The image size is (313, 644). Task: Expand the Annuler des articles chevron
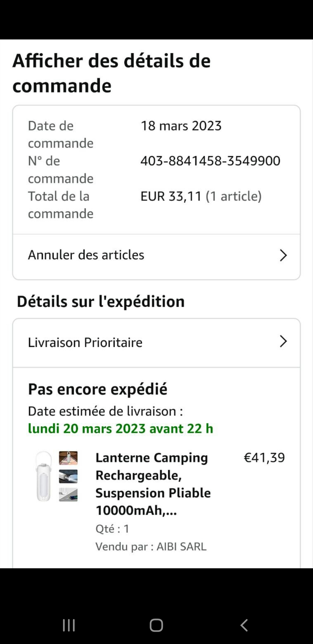coord(283,255)
